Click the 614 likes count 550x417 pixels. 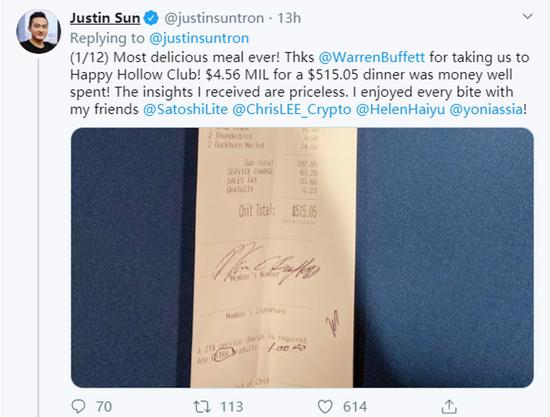(355, 406)
